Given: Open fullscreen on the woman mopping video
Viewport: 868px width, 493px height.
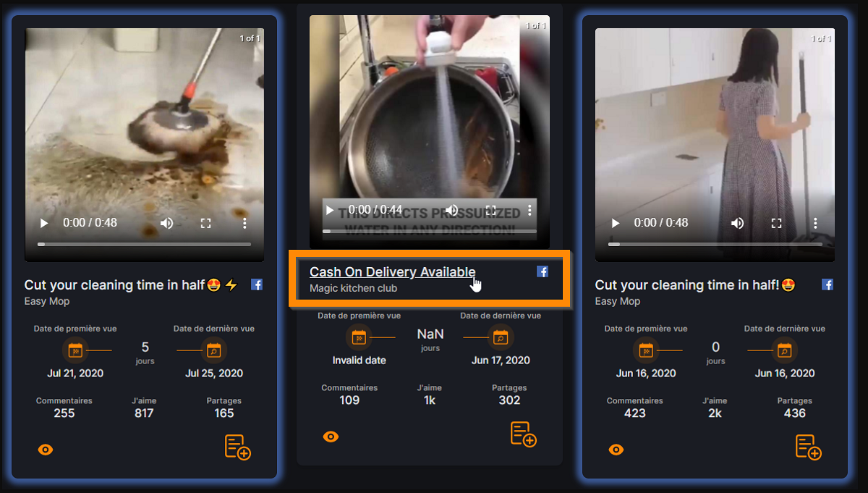Looking at the screenshot, I should tap(776, 223).
